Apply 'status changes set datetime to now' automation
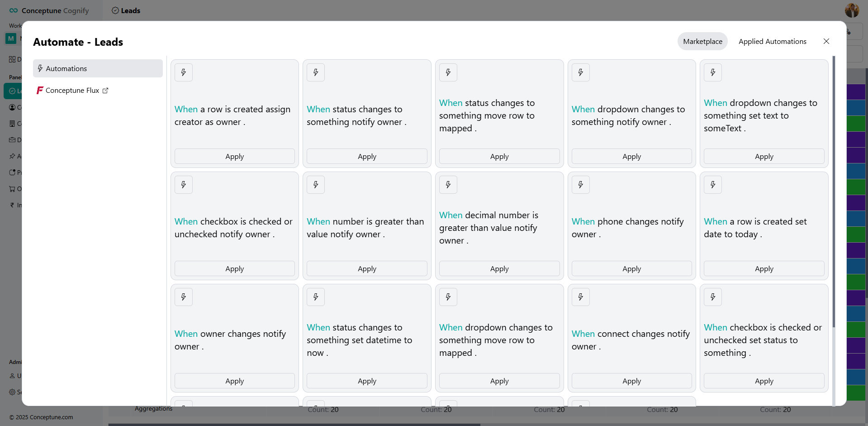868x426 pixels. point(367,381)
